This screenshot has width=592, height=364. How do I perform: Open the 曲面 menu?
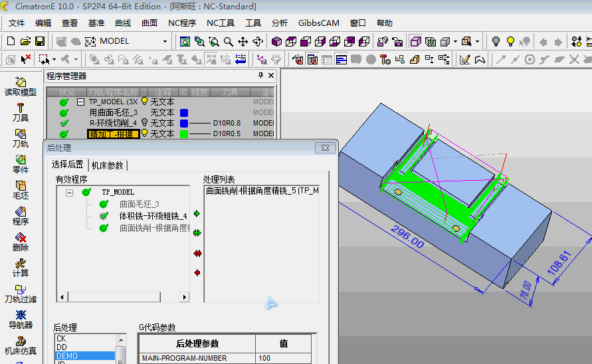149,23
